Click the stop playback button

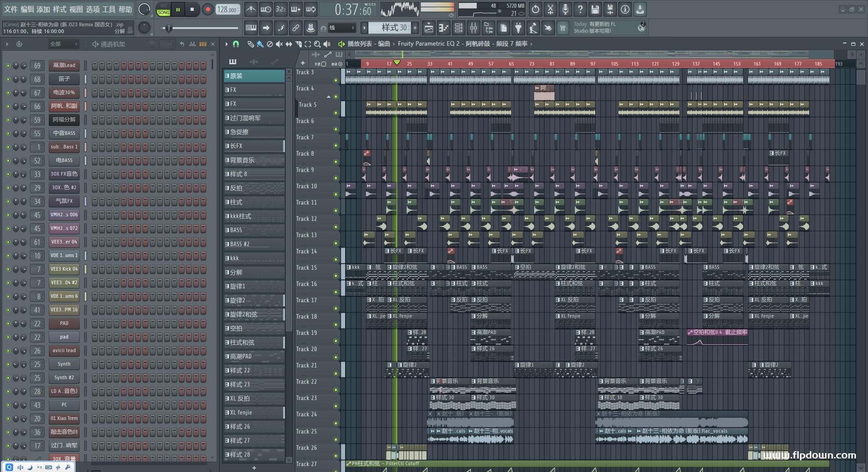tap(192, 10)
